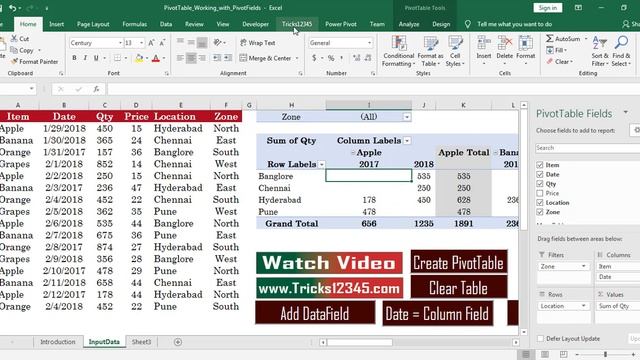Open Cell Styles gallery
Viewport: 640px width, 360px height.
(x=455, y=51)
